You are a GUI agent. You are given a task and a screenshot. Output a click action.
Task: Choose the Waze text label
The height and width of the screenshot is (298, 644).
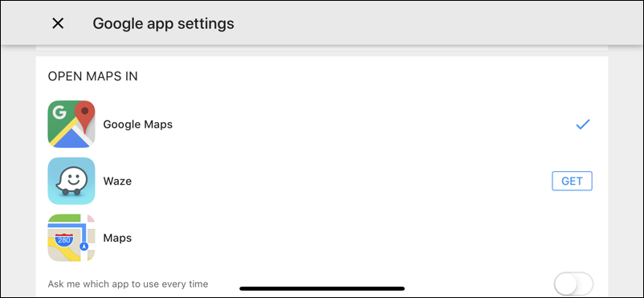(117, 182)
